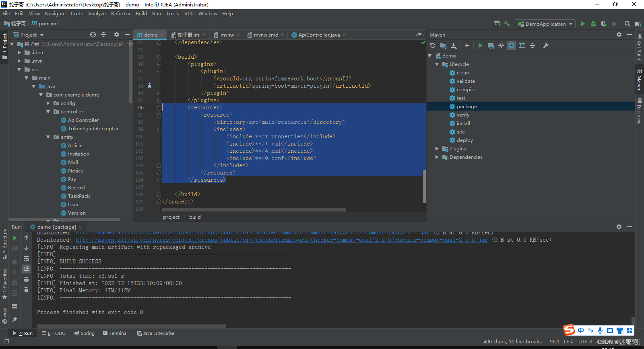Open run anything icon left of hammer

(497, 24)
